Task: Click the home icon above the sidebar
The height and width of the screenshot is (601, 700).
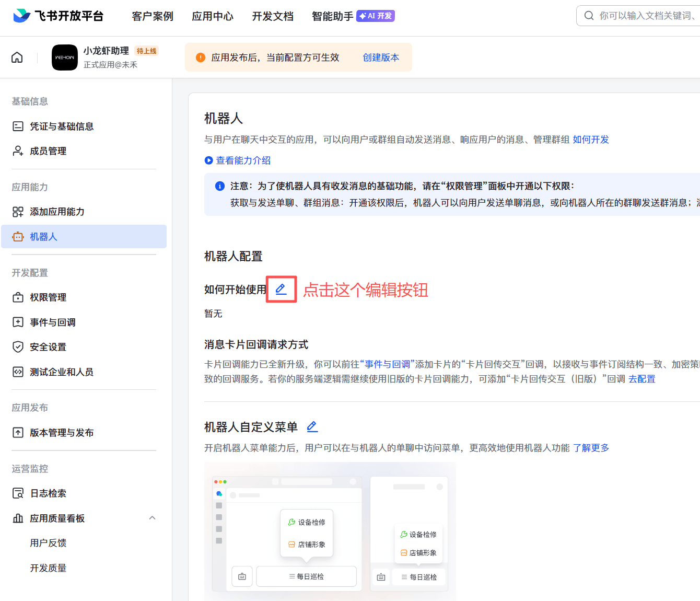Action: click(17, 57)
